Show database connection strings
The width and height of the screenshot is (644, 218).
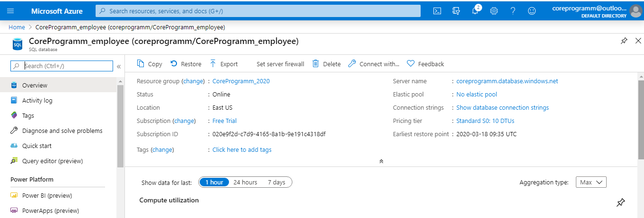(503, 107)
